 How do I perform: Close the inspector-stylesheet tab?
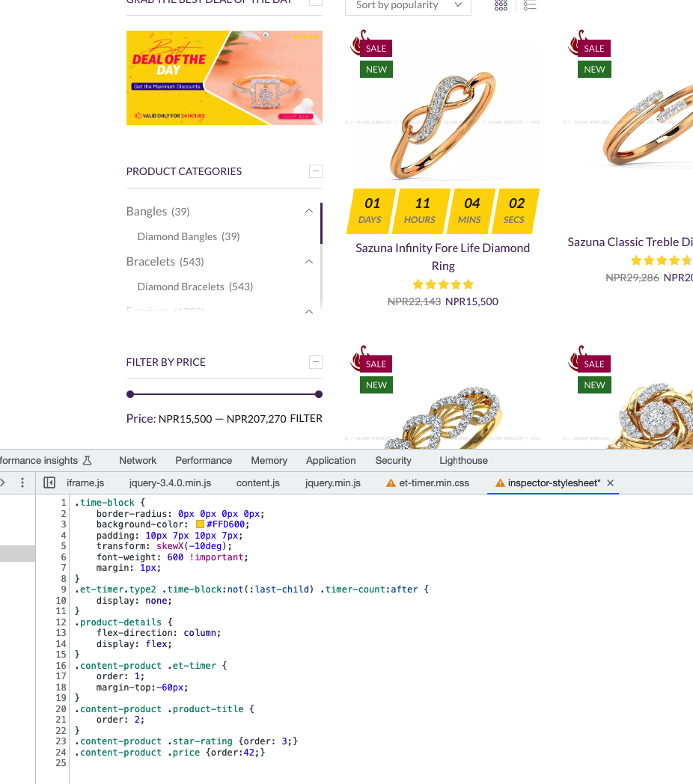click(x=611, y=483)
